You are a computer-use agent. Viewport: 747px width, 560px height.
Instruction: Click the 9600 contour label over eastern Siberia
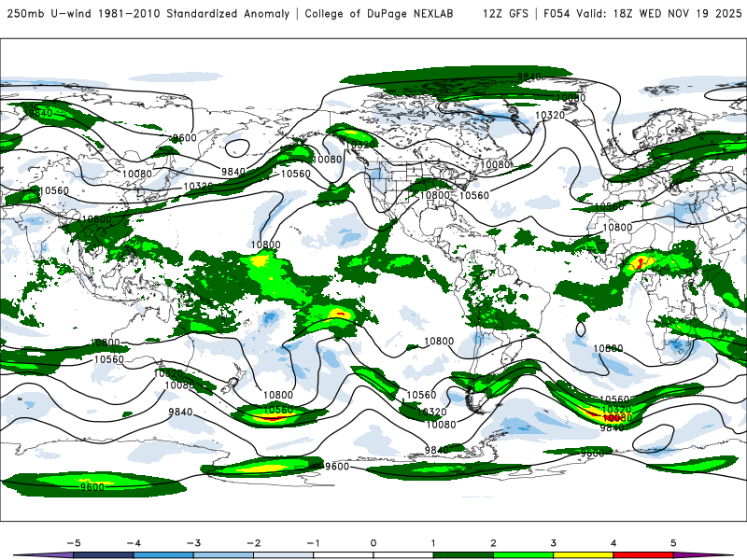pos(184,138)
